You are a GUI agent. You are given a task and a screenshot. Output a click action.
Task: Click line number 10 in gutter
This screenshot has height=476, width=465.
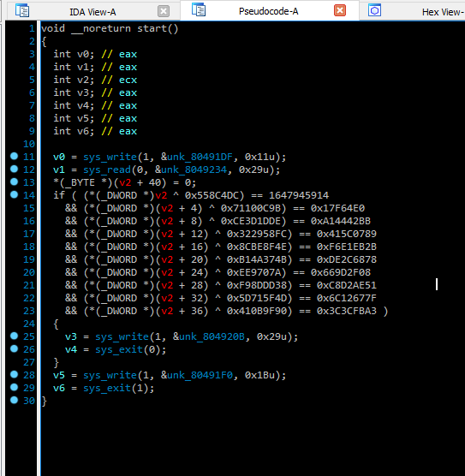29,144
